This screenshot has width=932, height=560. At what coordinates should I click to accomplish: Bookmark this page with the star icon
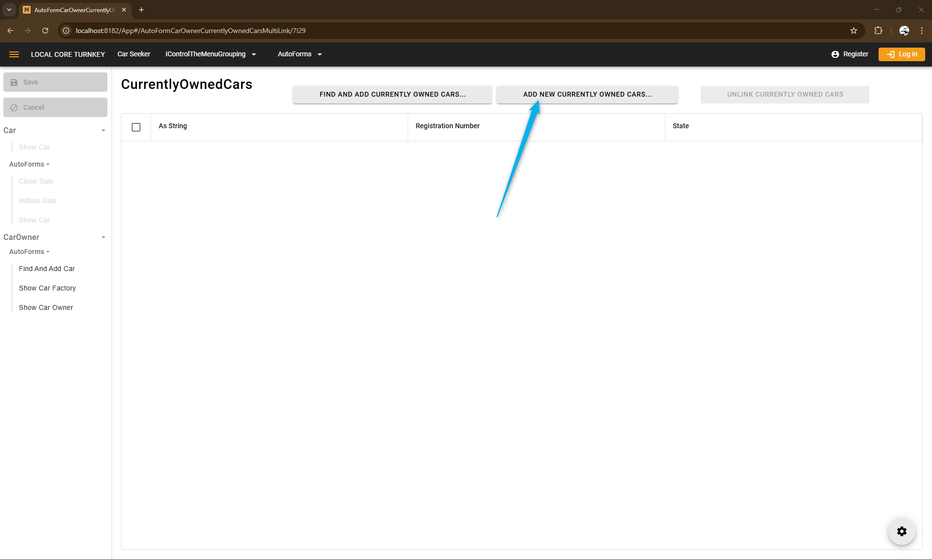point(853,31)
